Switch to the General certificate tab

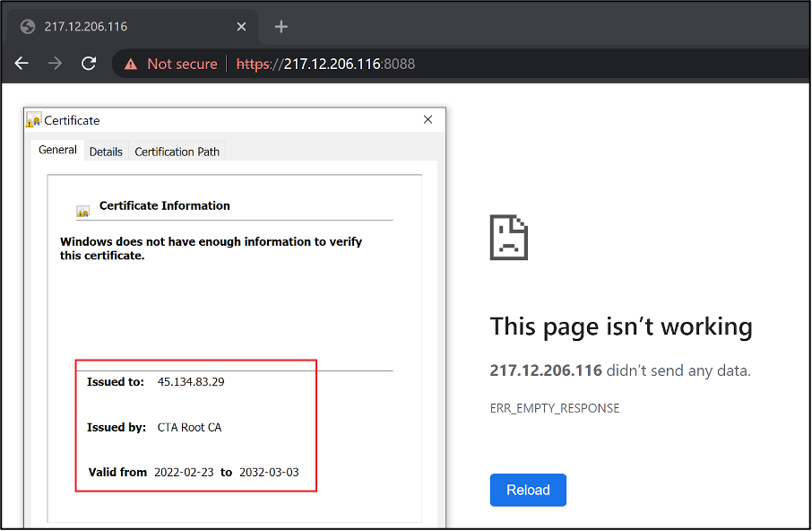click(x=57, y=151)
